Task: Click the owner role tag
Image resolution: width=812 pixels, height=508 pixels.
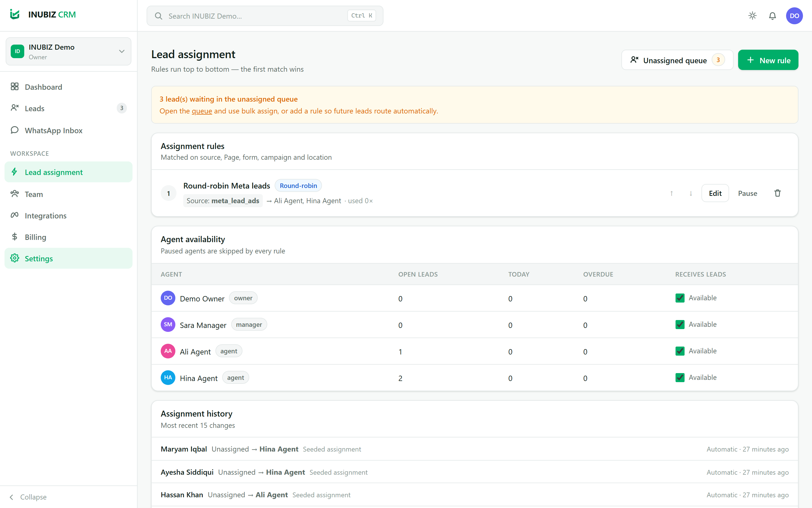Action: tap(243, 298)
